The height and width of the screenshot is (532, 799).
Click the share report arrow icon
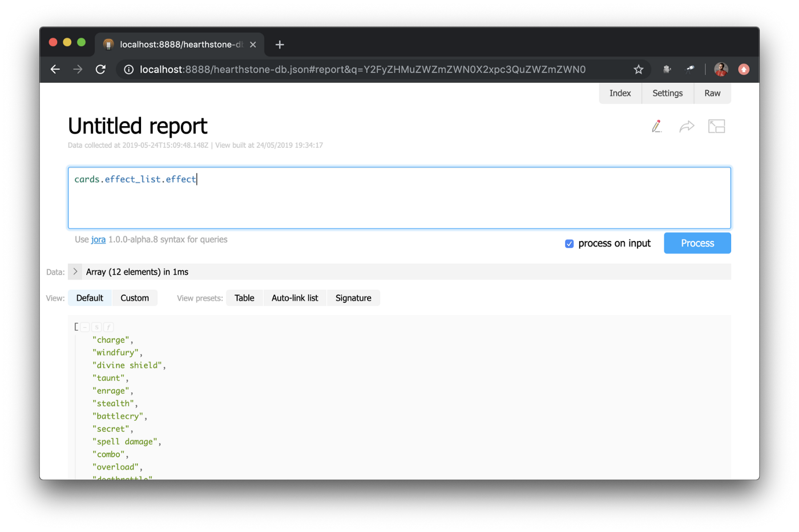[687, 126]
